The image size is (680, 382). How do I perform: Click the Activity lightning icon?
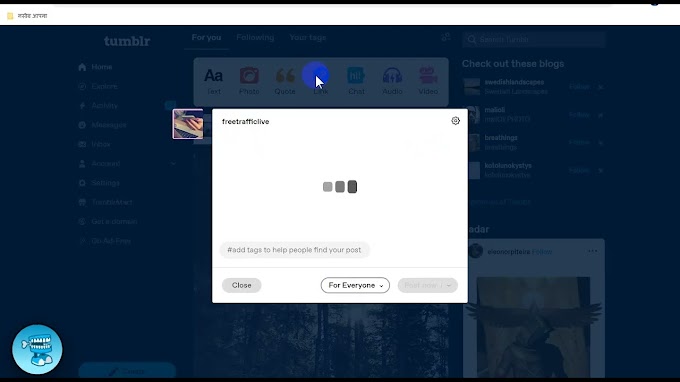82,105
